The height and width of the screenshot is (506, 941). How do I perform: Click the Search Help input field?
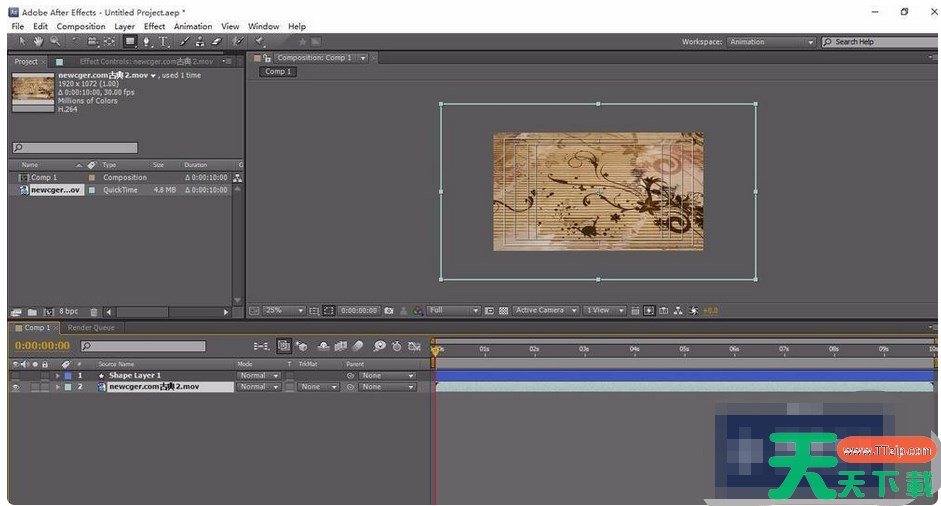pos(880,42)
